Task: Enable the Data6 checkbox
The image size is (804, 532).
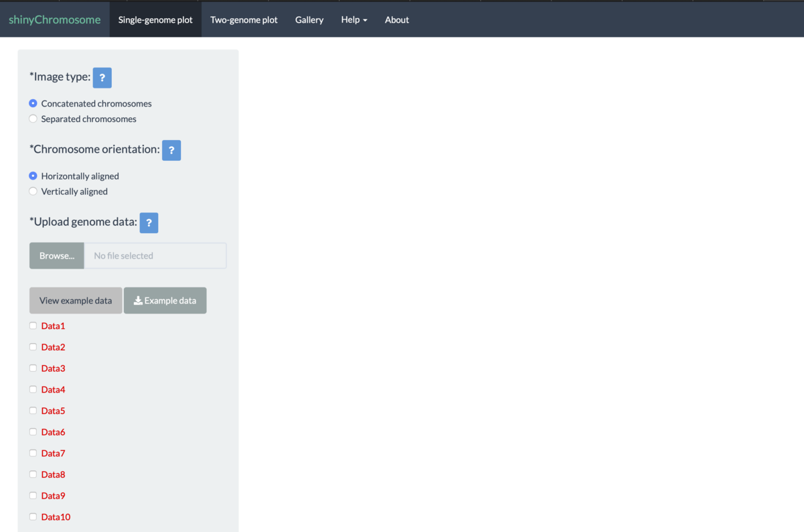Action: click(x=33, y=432)
